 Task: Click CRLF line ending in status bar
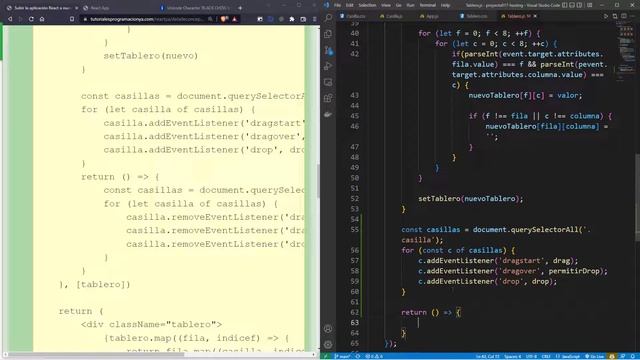[546, 356]
